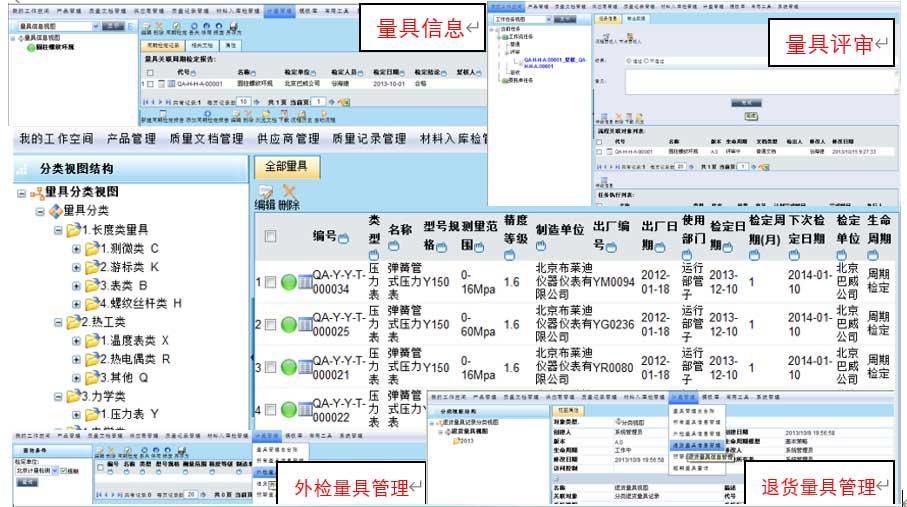This screenshot has width=907, height=507.
Task: Expand the 1.温度表类 X folder
Action: pos(76,341)
